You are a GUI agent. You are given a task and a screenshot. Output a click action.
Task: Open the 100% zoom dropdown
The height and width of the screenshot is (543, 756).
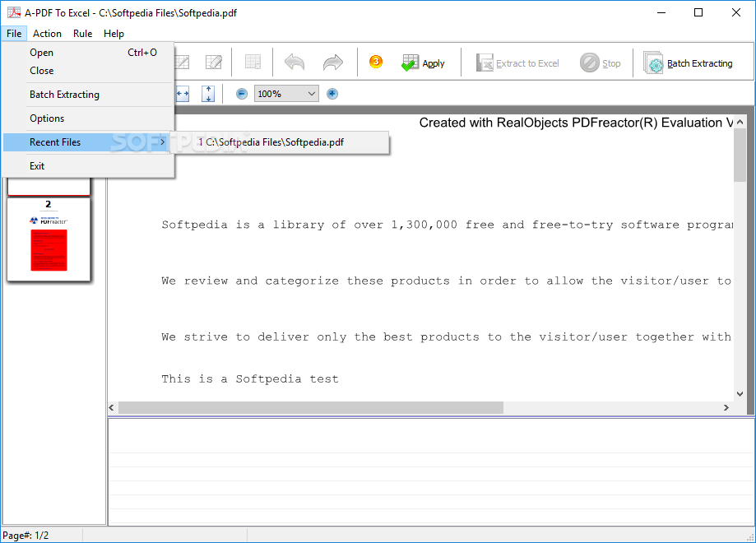pyautogui.click(x=286, y=94)
